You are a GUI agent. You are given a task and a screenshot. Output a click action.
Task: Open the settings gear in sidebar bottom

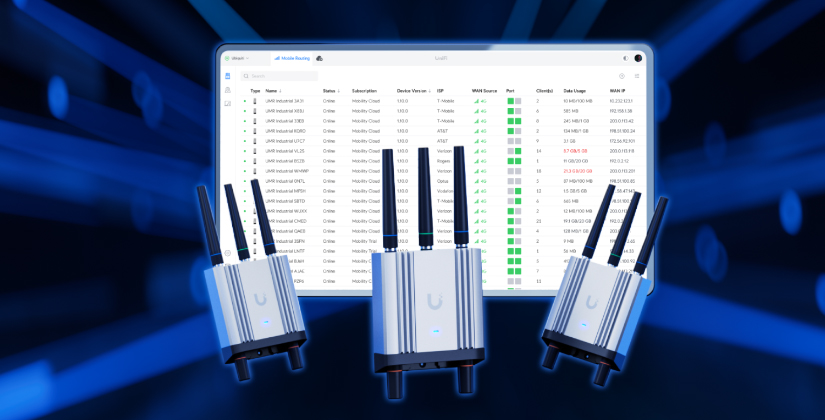click(228, 253)
